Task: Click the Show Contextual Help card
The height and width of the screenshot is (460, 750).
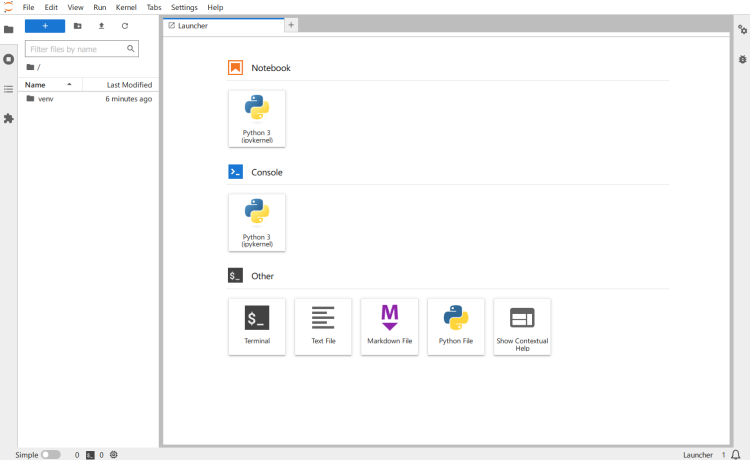Action: [522, 327]
